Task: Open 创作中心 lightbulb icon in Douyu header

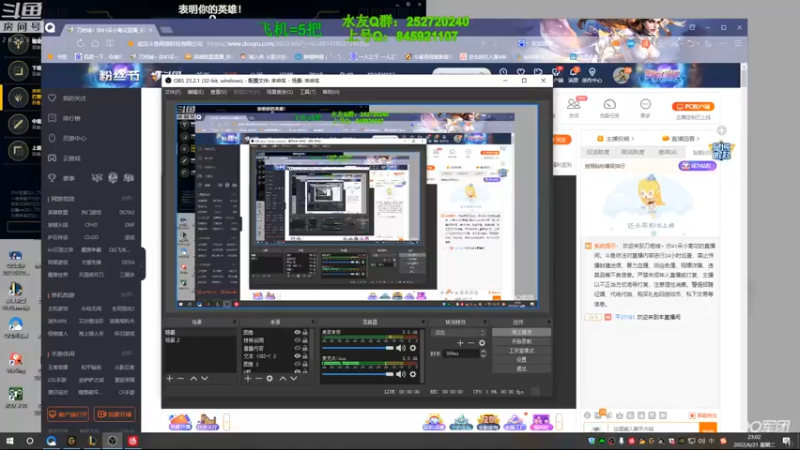Action: click(x=592, y=72)
